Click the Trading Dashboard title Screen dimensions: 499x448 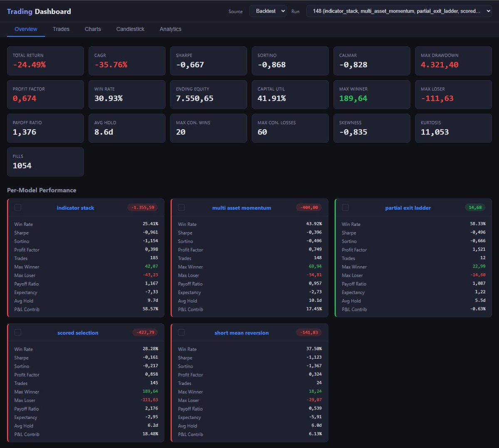pos(38,11)
